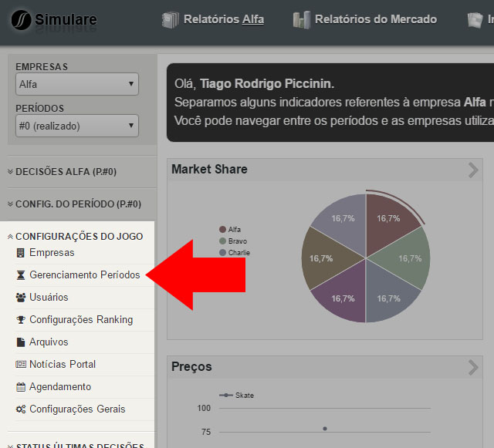Click the Arquivos file icon

click(21, 342)
